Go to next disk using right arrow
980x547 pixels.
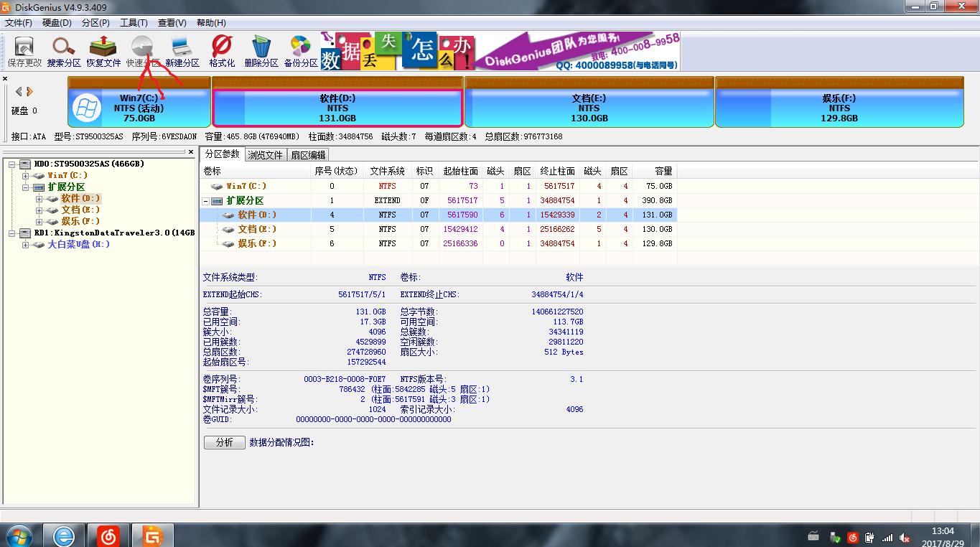coord(29,92)
